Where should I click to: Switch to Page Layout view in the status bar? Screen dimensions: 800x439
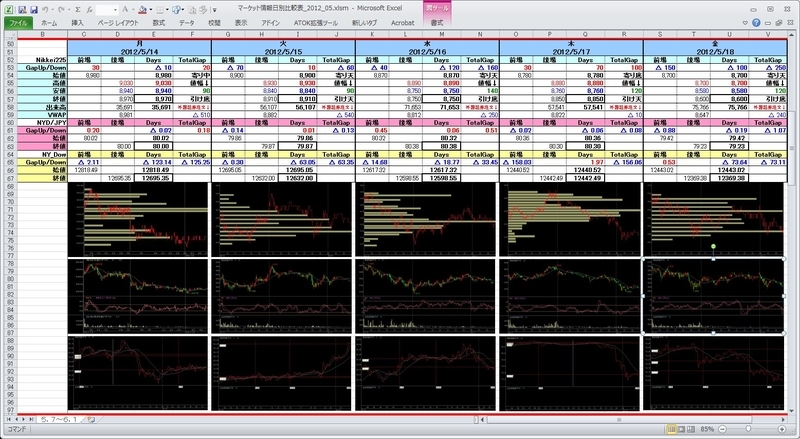pyautogui.click(x=681, y=429)
